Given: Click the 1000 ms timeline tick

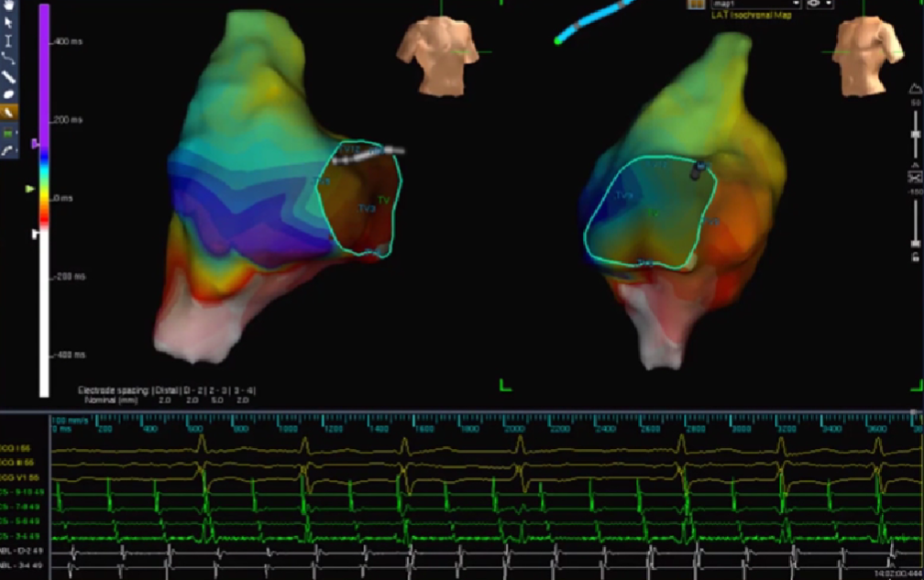Looking at the screenshot, I should [x=288, y=429].
